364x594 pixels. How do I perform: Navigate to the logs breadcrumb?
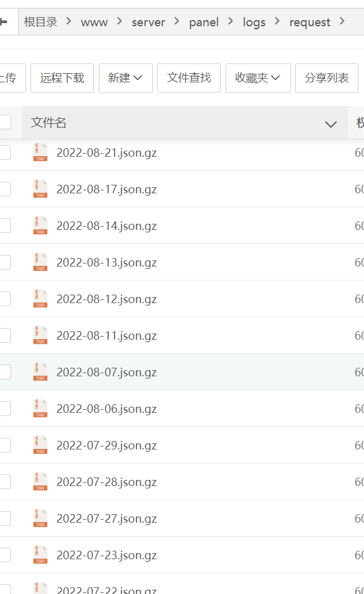pyautogui.click(x=254, y=23)
